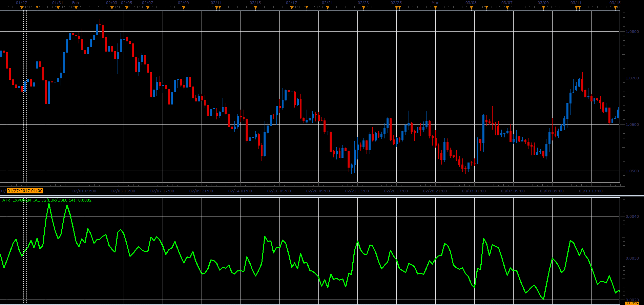This screenshot has width=644, height=305.
Task: Click the orange marker under 01/27
Action: click(22, 7)
